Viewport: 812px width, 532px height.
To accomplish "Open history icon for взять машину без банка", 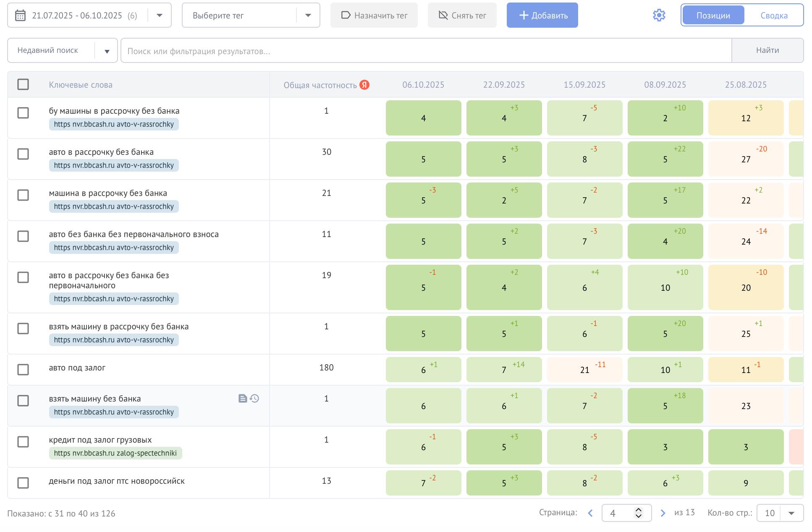I will (254, 399).
